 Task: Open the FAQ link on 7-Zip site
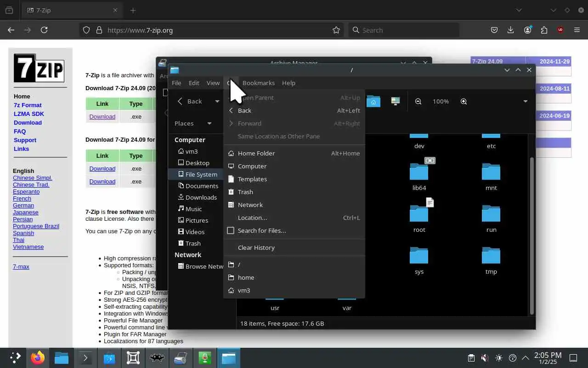click(20, 131)
